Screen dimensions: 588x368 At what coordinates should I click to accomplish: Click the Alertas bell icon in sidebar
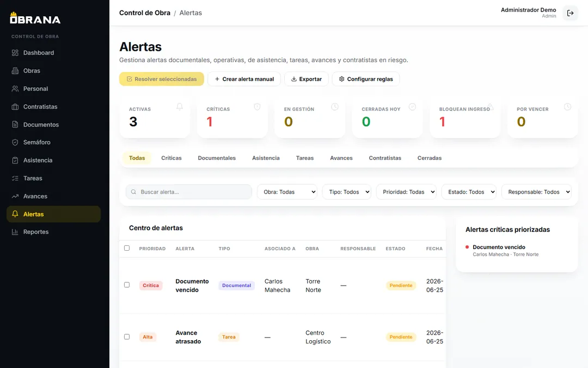click(15, 214)
